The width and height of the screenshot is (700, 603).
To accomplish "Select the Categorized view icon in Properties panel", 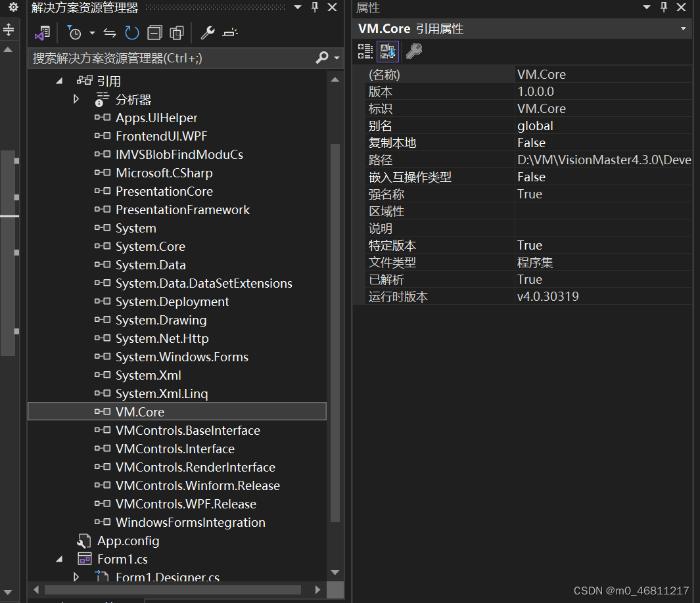I will click(x=365, y=51).
